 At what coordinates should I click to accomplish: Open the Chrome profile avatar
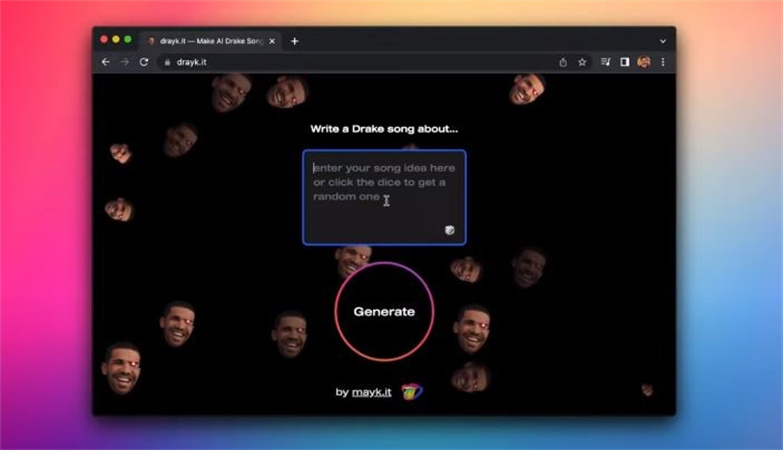[644, 62]
